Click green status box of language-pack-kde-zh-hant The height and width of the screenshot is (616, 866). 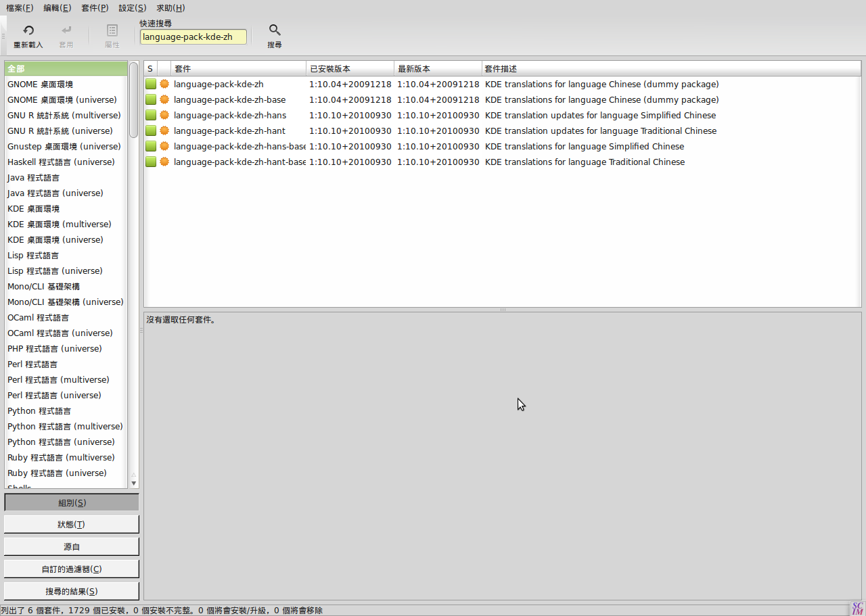click(x=151, y=131)
